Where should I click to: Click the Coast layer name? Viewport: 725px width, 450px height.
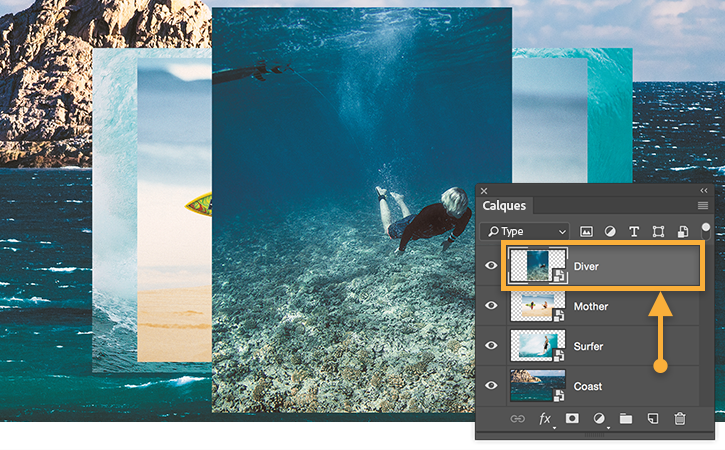coord(588,386)
